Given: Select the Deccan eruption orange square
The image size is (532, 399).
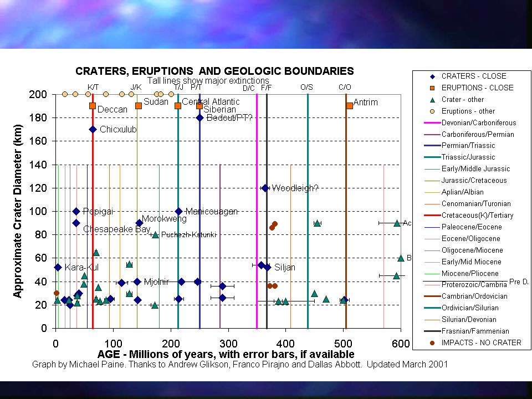Looking at the screenshot, I should (x=93, y=106).
